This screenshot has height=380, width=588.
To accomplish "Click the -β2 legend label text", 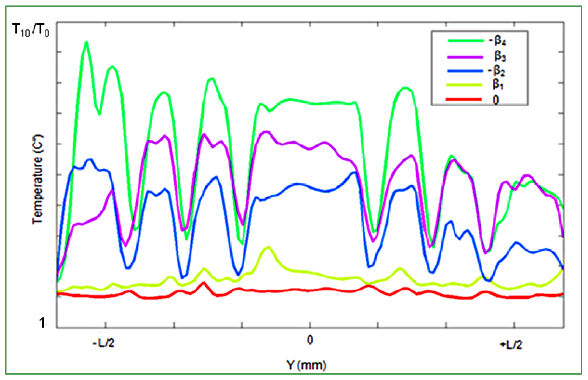I will 497,71.
